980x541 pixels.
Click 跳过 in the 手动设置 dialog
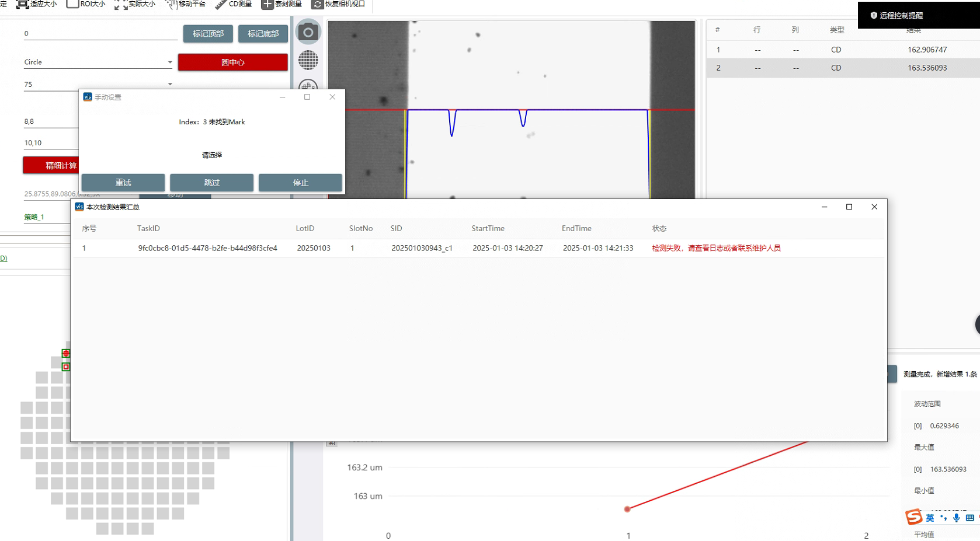[212, 183]
